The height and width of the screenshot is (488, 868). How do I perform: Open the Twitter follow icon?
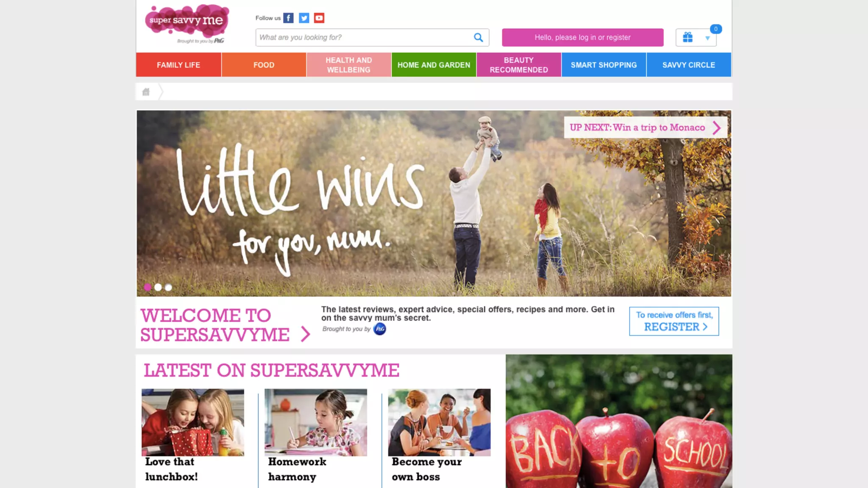click(x=304, y=18)
